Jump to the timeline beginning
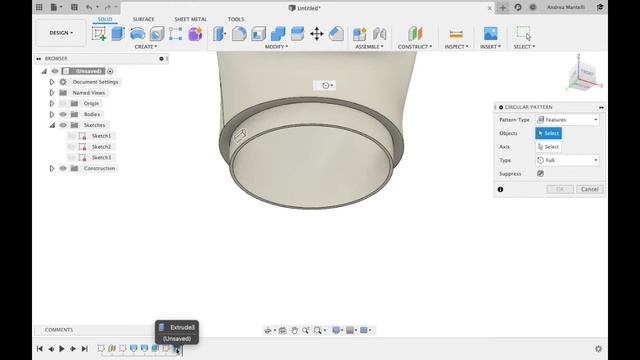The width and height of the screenshot is (640, 360). pos(40,349)
